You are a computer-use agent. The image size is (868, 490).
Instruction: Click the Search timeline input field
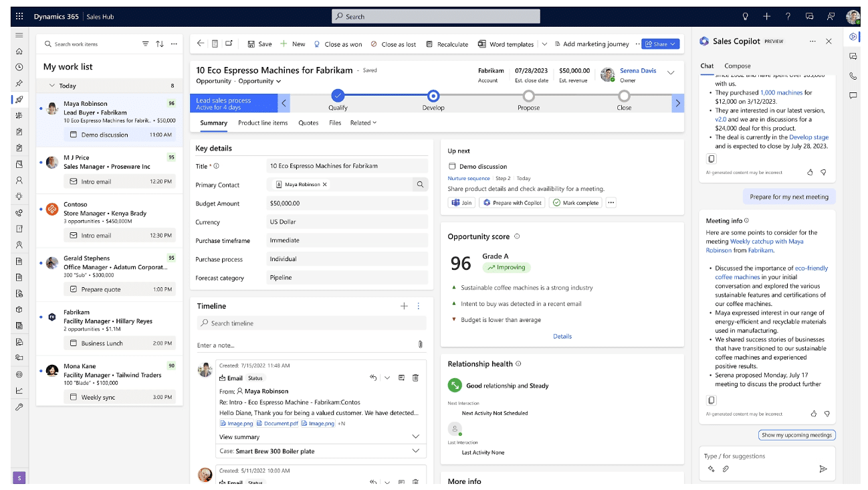pos(312,323)
